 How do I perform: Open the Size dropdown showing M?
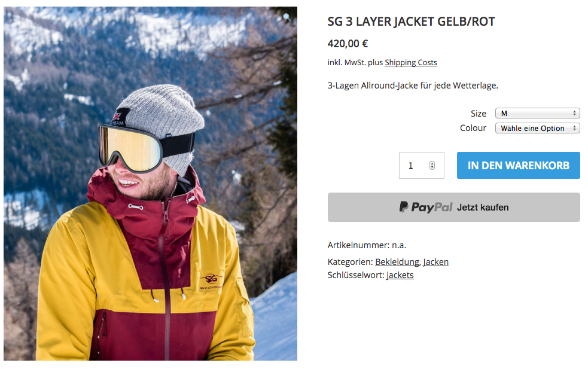pyautogui.click(x=537, y=113)
